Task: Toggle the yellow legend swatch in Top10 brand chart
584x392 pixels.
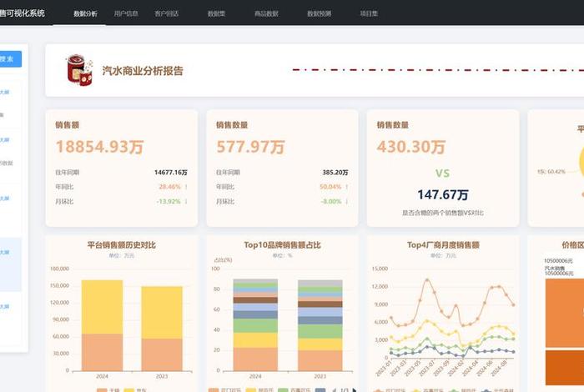Action: point(250,390)
